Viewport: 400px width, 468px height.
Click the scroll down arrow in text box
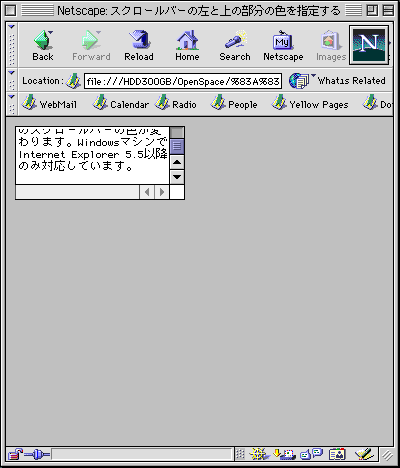click(x=177, y=177)
